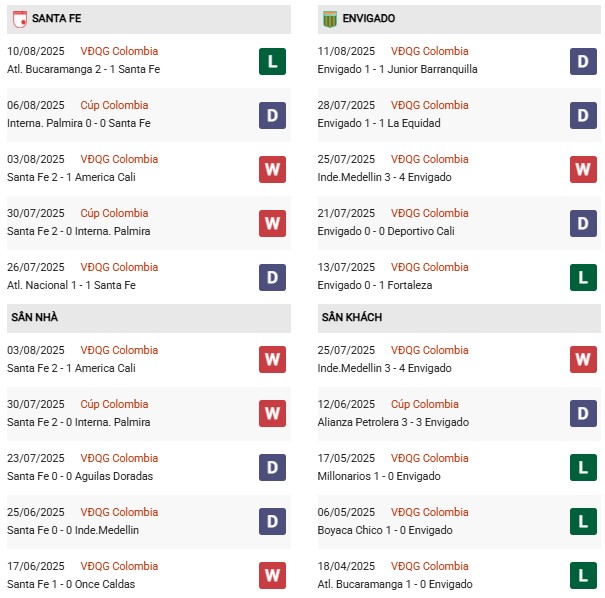The image size is (605, 598).
Task: Click the D badge for Junior Barranquilla match
Action: click(584, 61)
